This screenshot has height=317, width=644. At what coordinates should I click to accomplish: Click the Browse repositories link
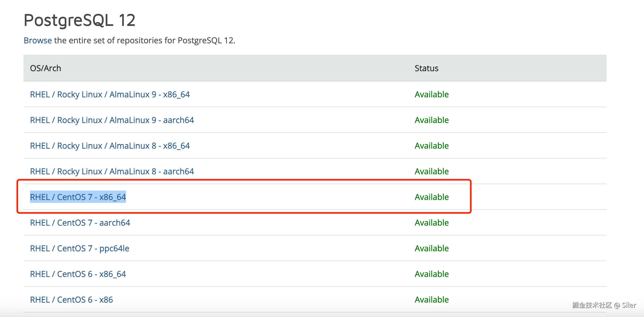[x=38, y=40]
